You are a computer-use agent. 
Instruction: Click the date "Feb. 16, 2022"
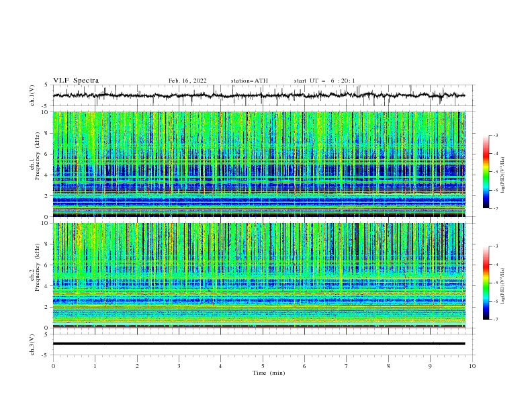pos(187,81)
